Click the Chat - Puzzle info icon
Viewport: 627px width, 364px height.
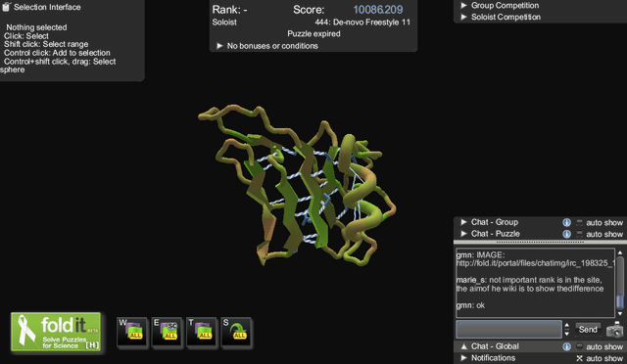point(566,234)
